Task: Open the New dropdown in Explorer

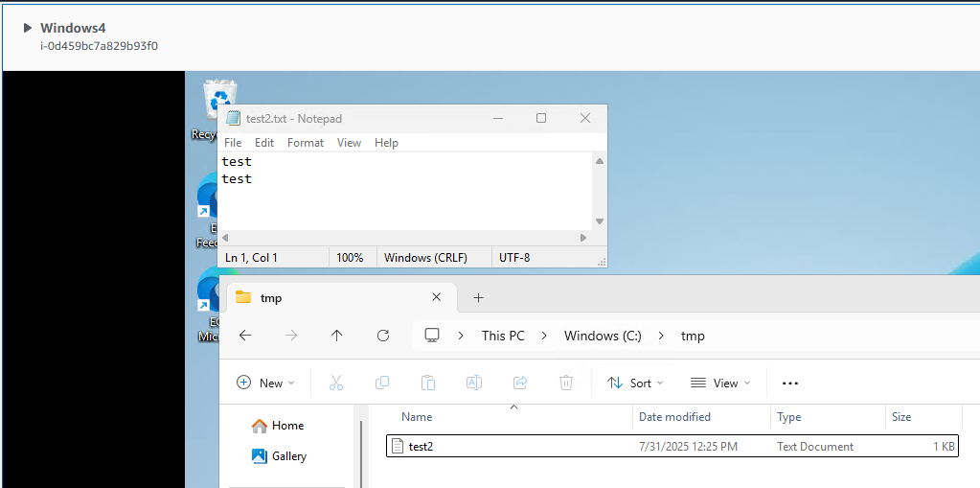Action: point(265,383)
